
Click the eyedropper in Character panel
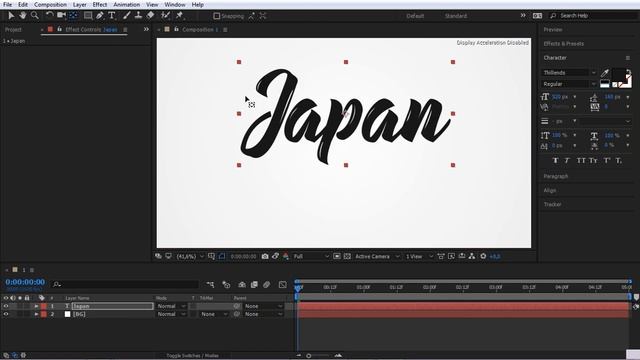[605, 73]
